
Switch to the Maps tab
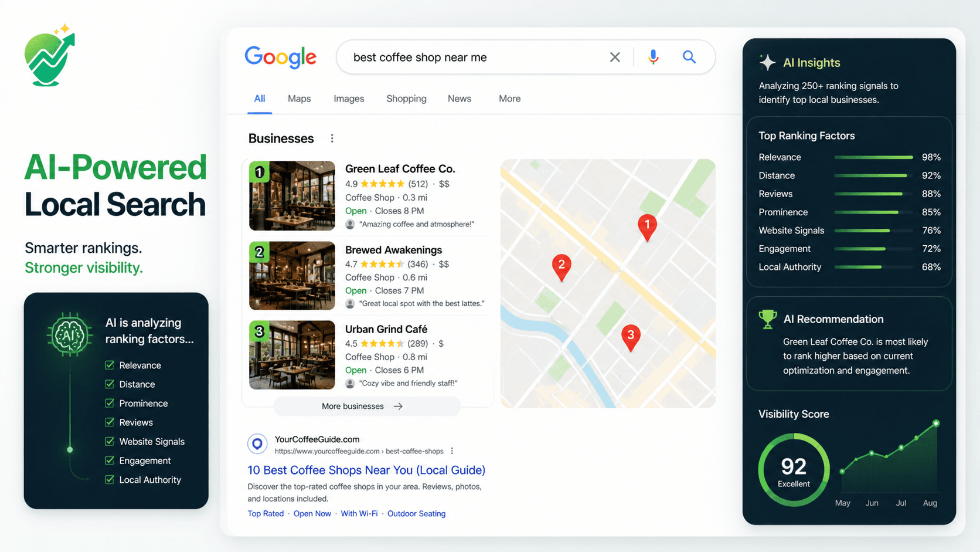click(299, 99)
